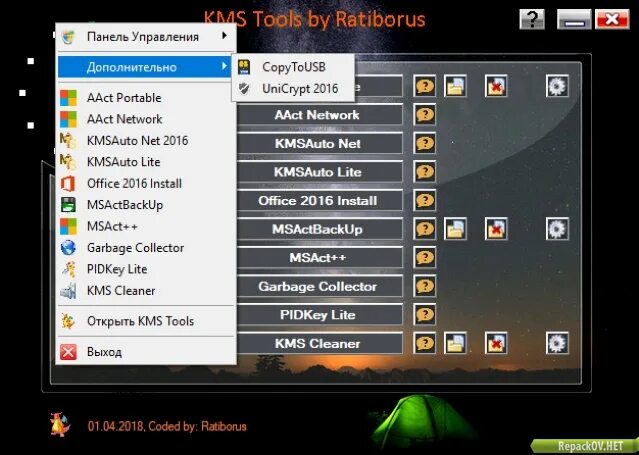The image size is (639, 455).
Task: Open the help bubble beside Garbage Collector
Action: [425, 286]
